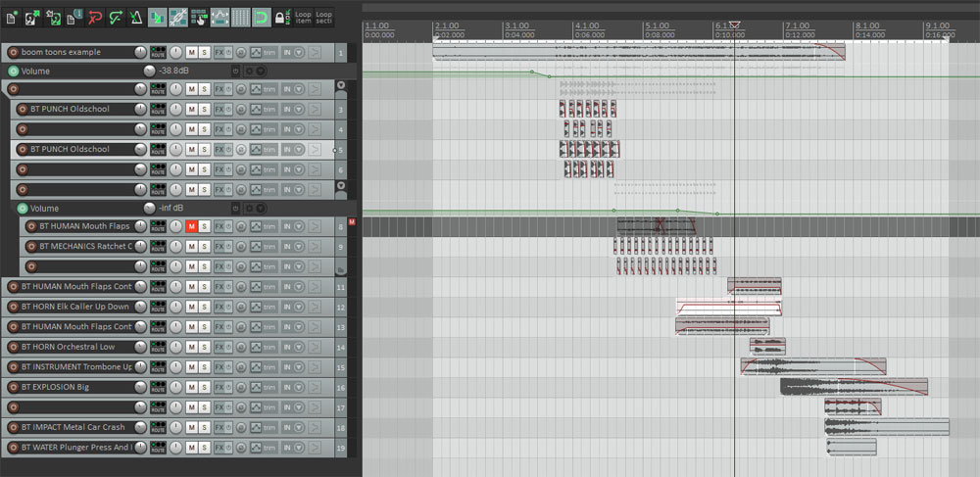Toggle the metronome icon

pos(135,18)
